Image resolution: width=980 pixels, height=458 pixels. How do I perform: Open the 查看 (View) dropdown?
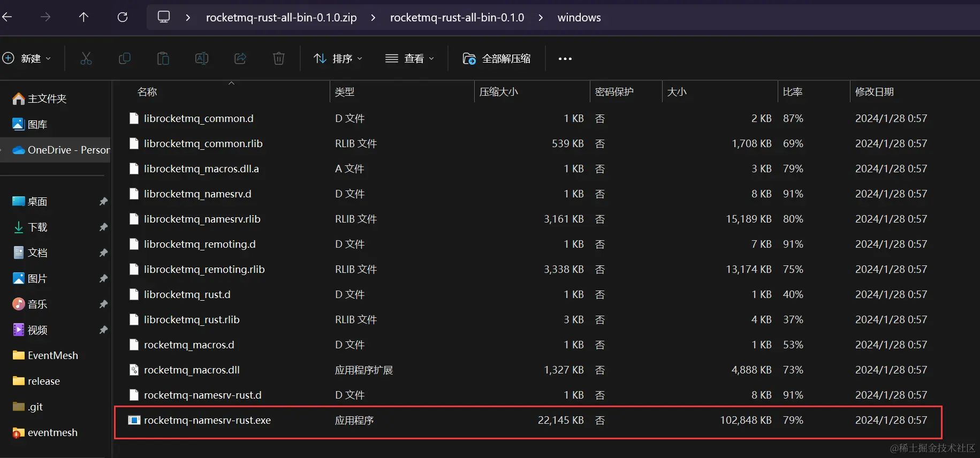[x=410, y=58]
